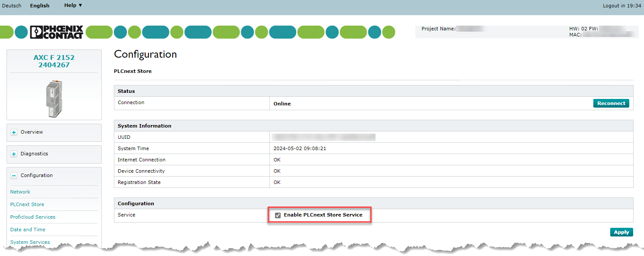This screenshot has height=256, width=644.
Task: Click the Device Connectivity OK value
Action: click(x=277, y=171)
